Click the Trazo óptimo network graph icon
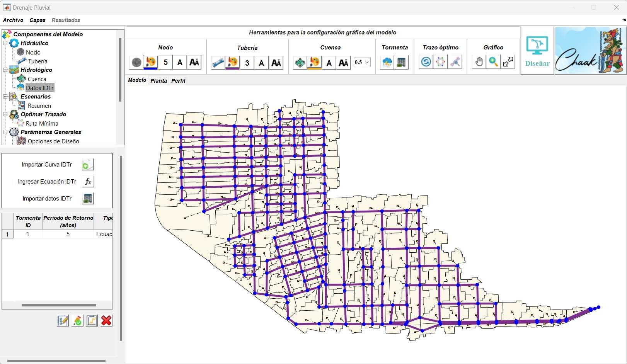This screenshot has width=627, height=364. pos(440,62)
